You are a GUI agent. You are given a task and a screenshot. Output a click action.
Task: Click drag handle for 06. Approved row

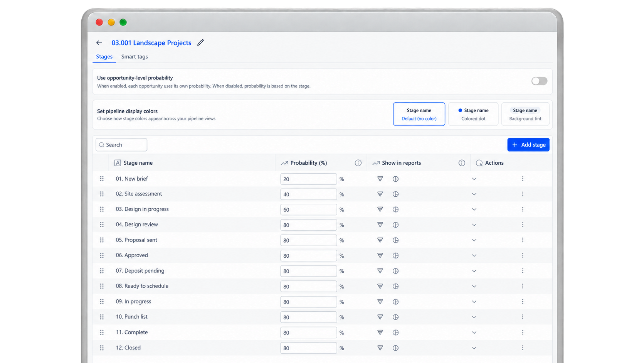tap(102, 255)
